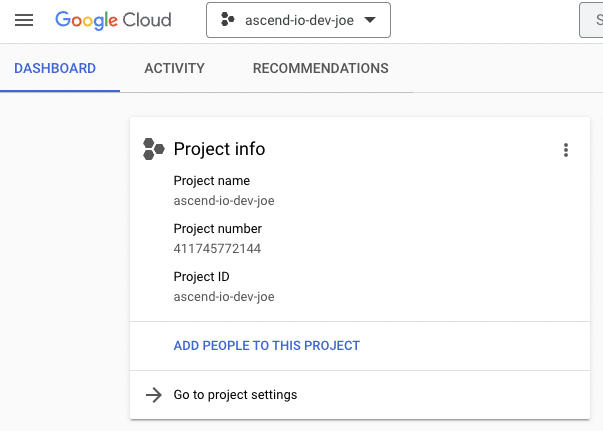Click the ascend-io-dev-joe value under Project ID
The image size is (603, 431).
click(x=224, y=296)
